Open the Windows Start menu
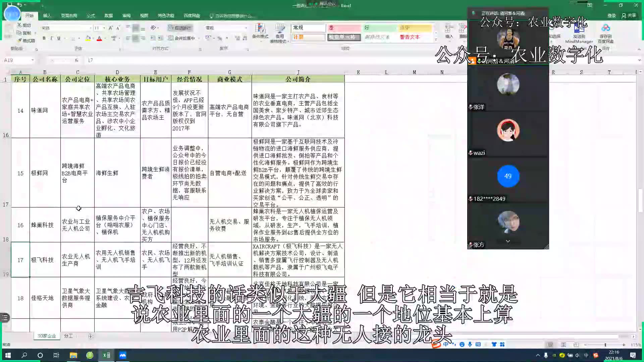644x362 pixels. [8, 355]
